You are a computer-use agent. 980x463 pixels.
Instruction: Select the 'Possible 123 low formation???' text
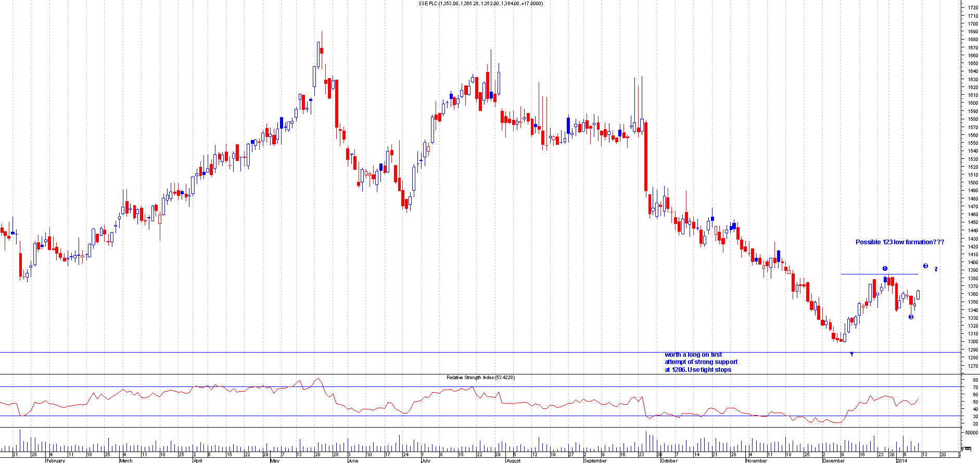(x=899, y=242)
